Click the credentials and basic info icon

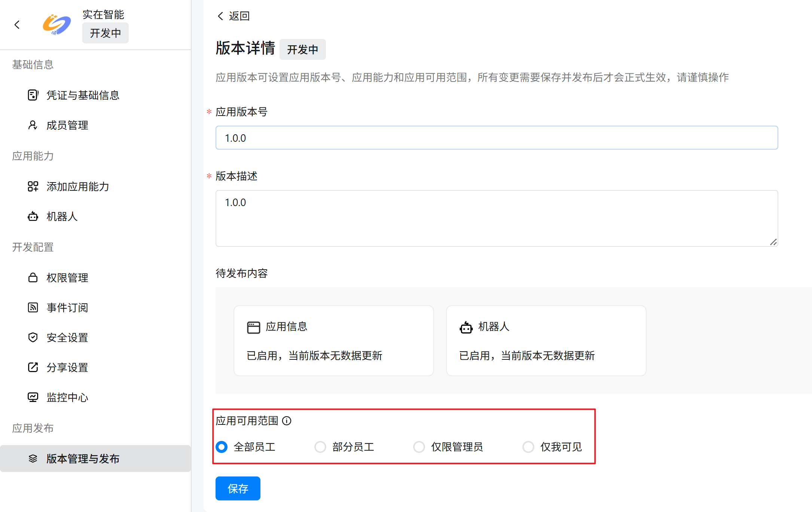pyautogui.click(x=33, y=95)
